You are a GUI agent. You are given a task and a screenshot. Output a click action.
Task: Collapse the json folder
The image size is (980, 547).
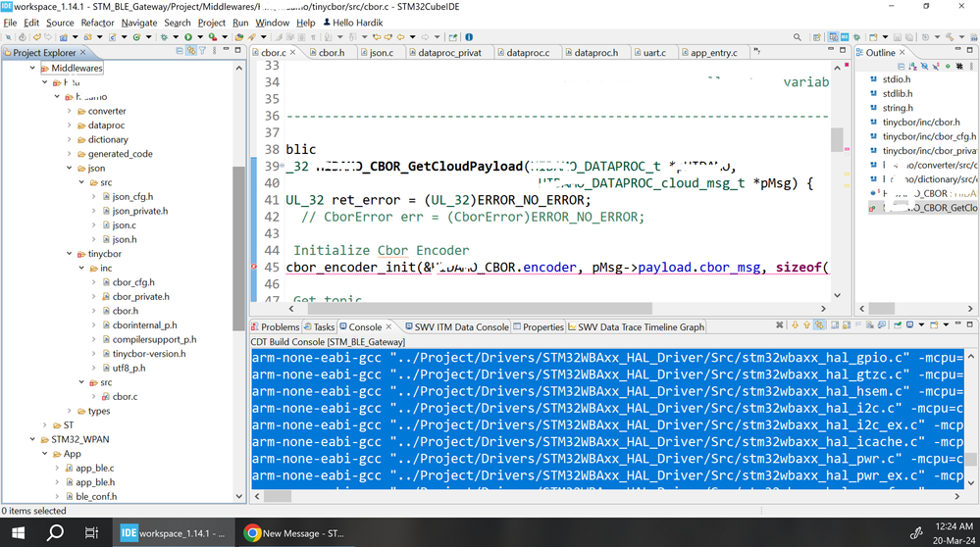click(70, 168)
